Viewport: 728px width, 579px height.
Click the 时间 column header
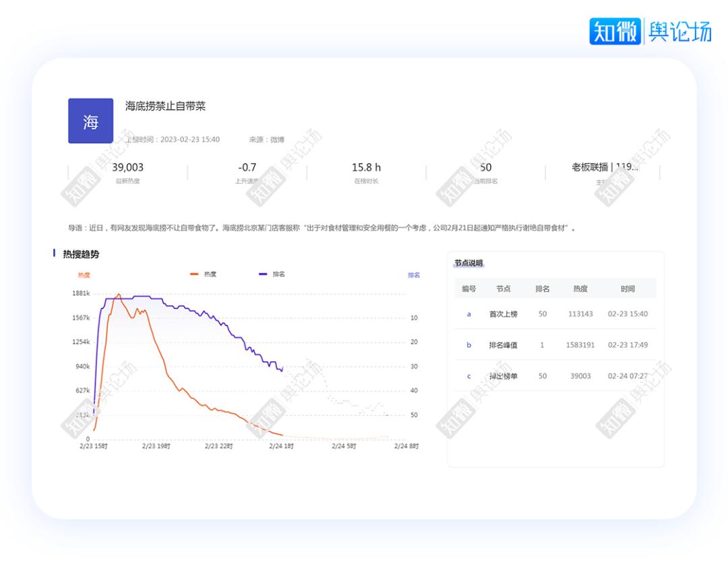pos(628,288)
